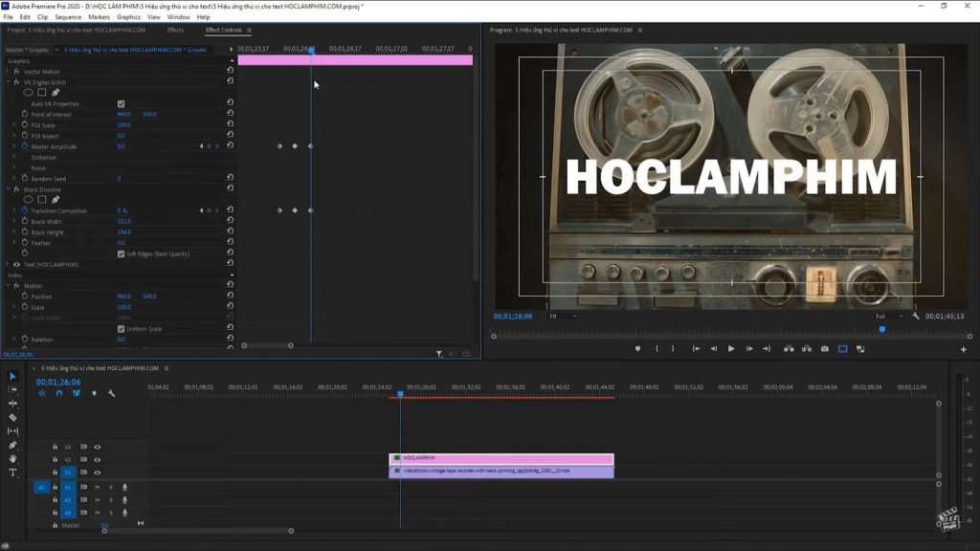Viewport: 980px width, 551px height.
Task: Expand the Vector Motion effect
Action: click(x=8, y=72)
